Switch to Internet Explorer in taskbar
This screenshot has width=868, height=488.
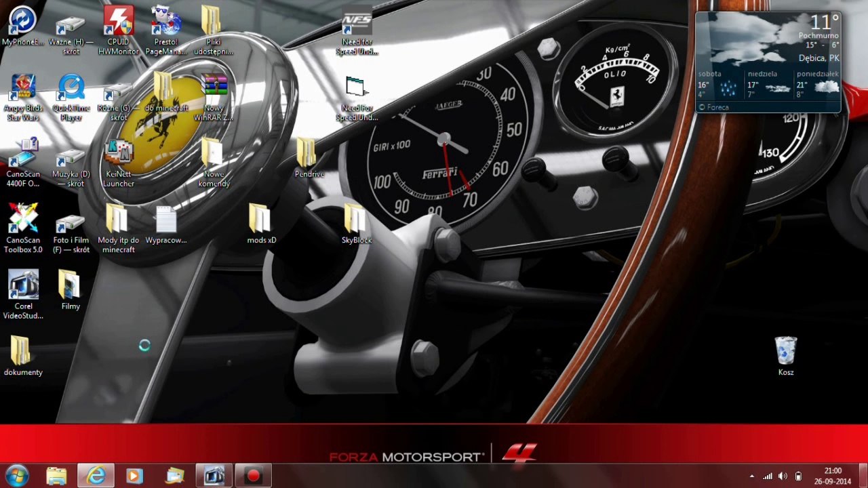pyautogui.click(x=96, y=476)
